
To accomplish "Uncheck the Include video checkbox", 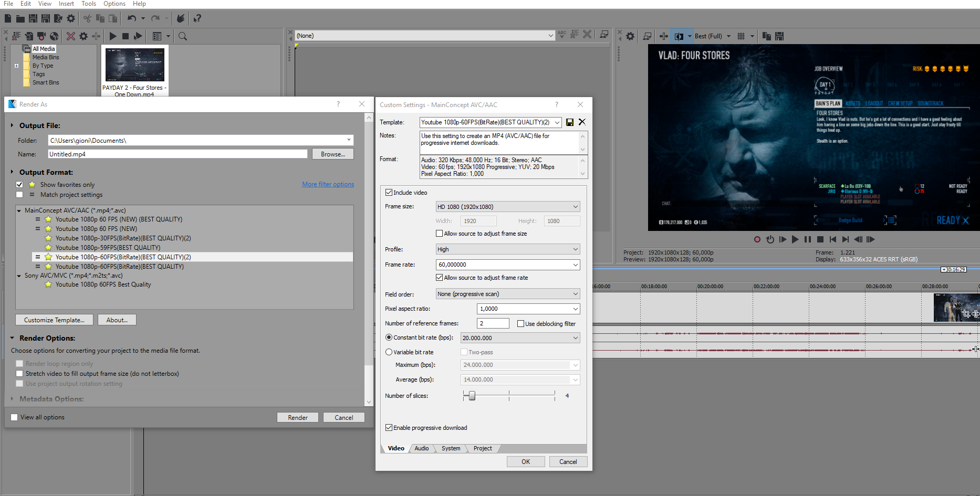I will point(389,193).
